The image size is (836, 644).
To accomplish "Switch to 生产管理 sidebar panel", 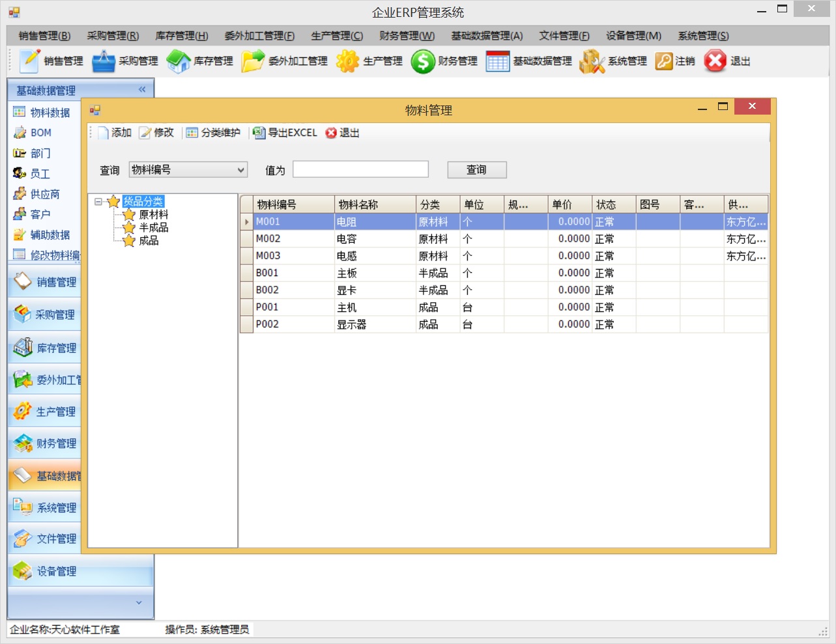I will pos(44,412).
